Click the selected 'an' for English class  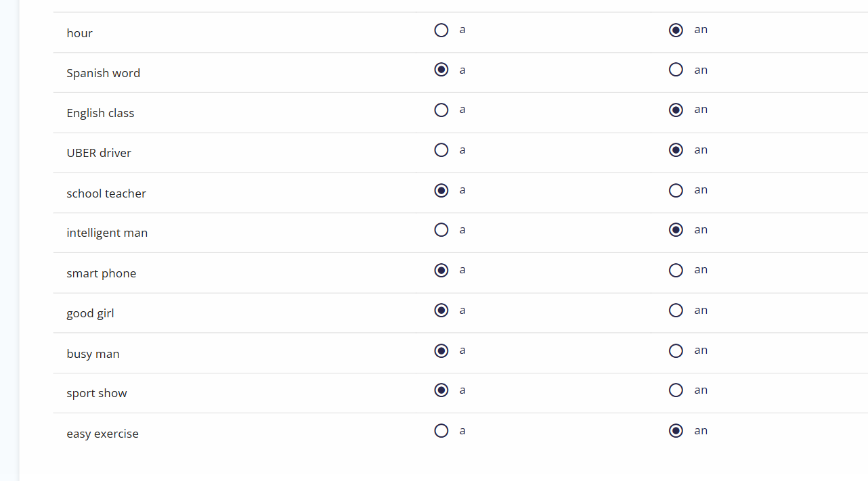tap(676, 110)
